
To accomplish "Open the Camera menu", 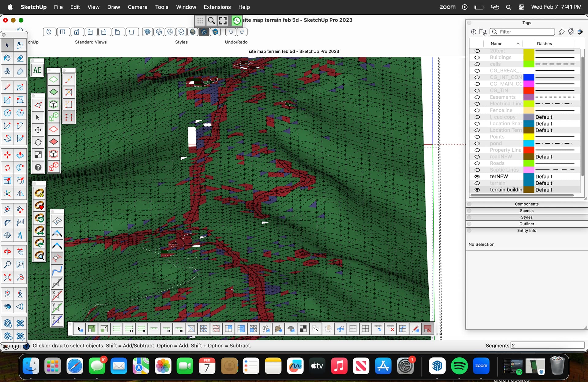I will point(138,7).
